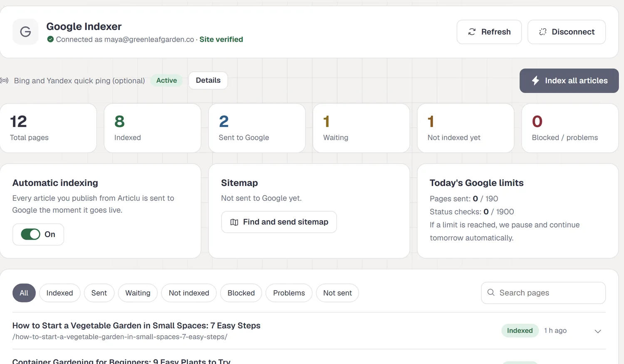Click the Google G logo icon
This screenshot has height=364, width=624.
coord(25,32)
